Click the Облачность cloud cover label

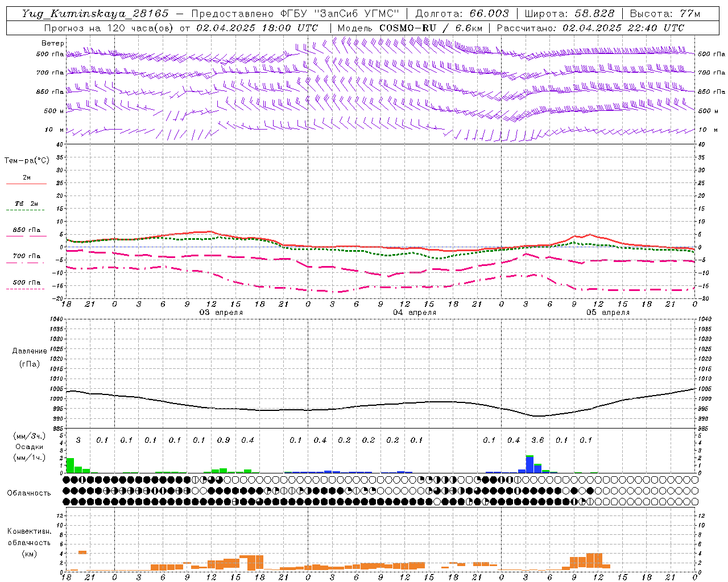point(29,493)
